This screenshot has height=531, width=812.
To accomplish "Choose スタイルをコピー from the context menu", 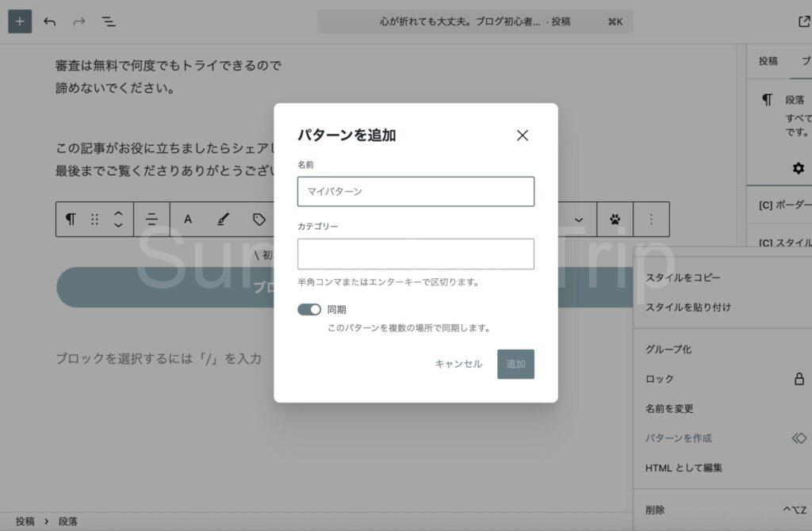I will [683, 277].
